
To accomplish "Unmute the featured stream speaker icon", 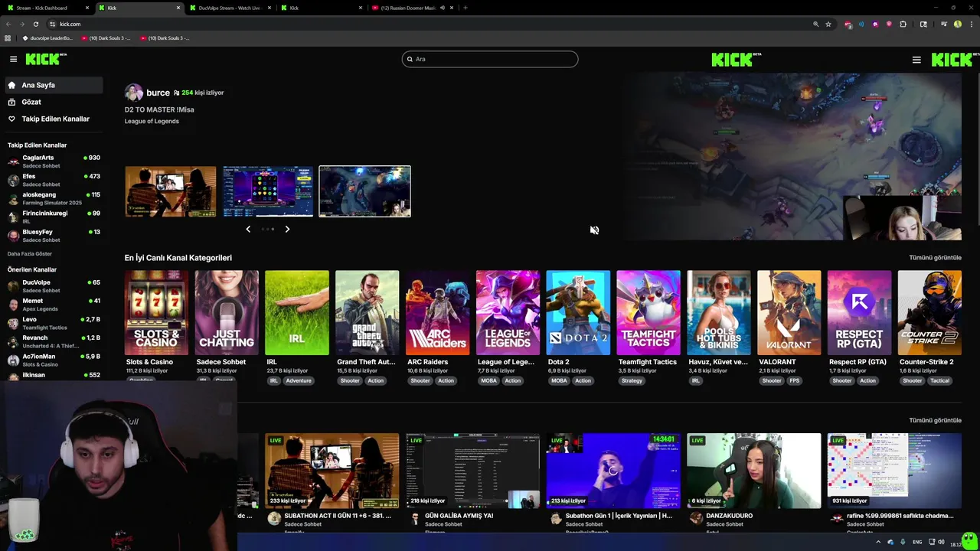I will coord(594,230).
